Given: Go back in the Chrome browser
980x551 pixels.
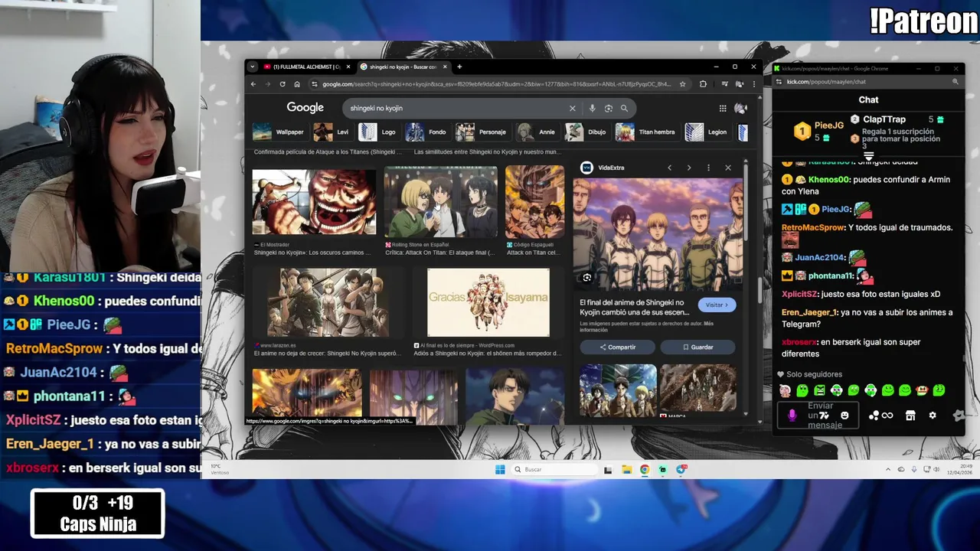Looking at the screenshot, I should pyautogui.click(x=253, y=84).
